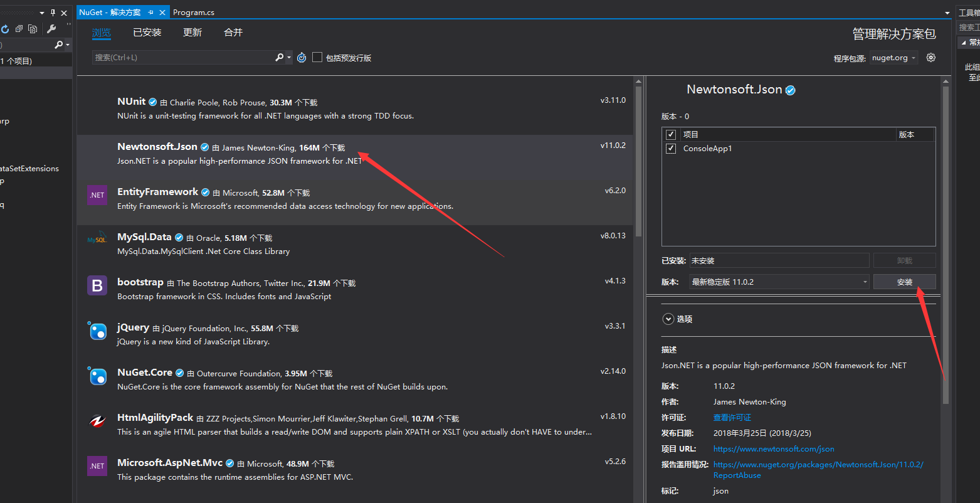Click the Collapse All icon in Solution Explorer

[x=19, y=29]
